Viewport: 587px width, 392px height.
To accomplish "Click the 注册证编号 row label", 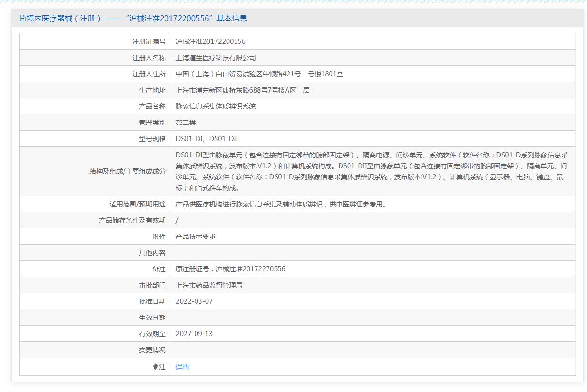I will click(149, 41).
